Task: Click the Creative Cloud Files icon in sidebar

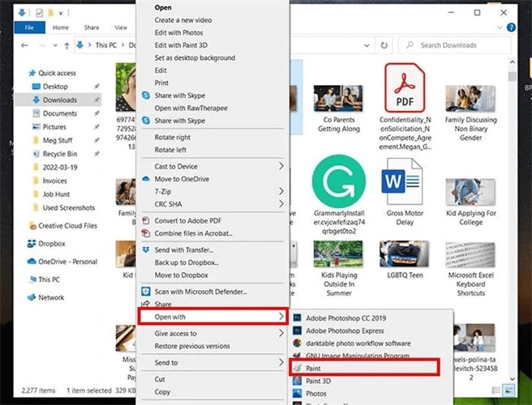Action: tap(32, 226)
